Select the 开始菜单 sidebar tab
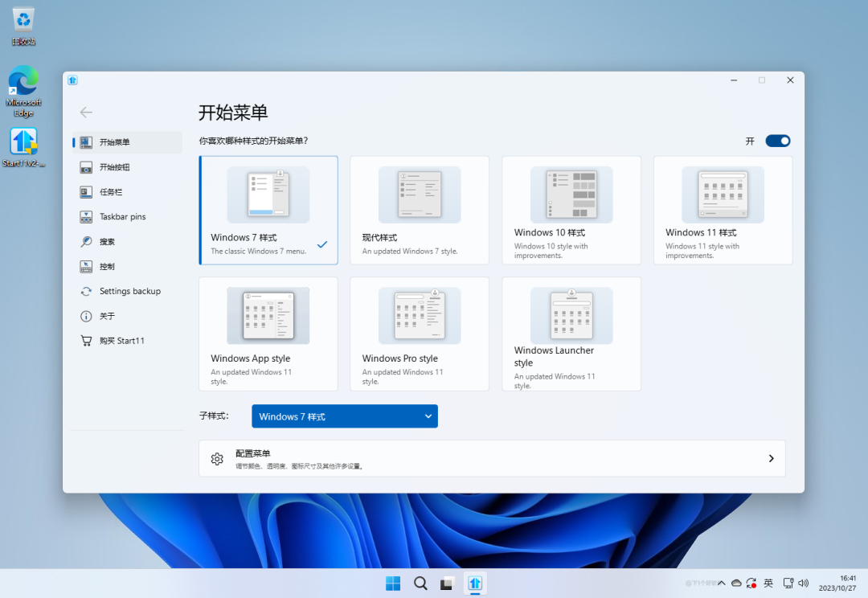 coord(127,142)
